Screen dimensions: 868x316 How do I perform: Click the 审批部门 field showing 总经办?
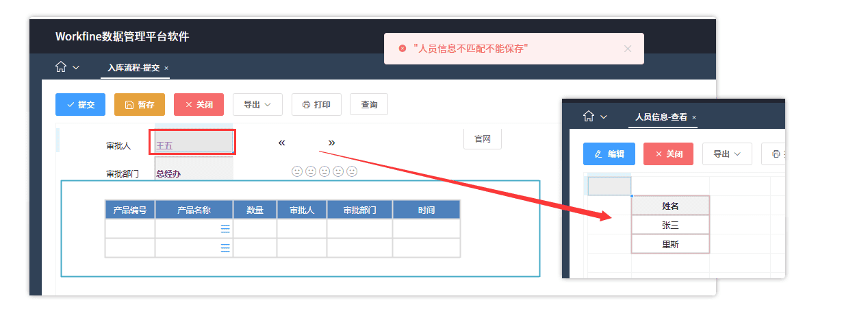[x=194, y=170]
